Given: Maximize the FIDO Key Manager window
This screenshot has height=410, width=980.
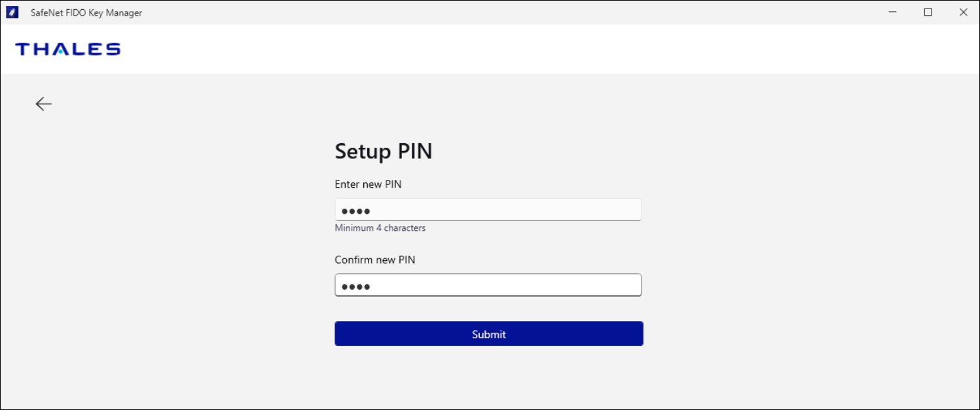Looking at the screenshot, I should tap(928, 12).
